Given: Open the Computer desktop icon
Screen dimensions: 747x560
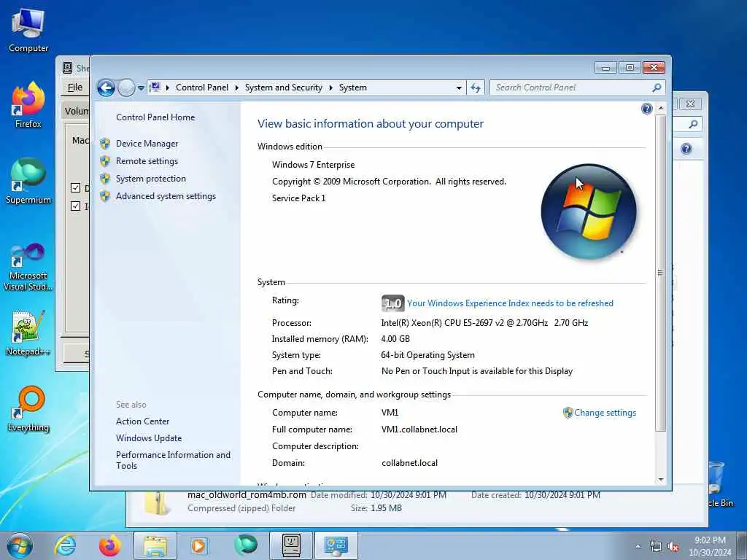Looking at the screenshot, I should 28,29.
